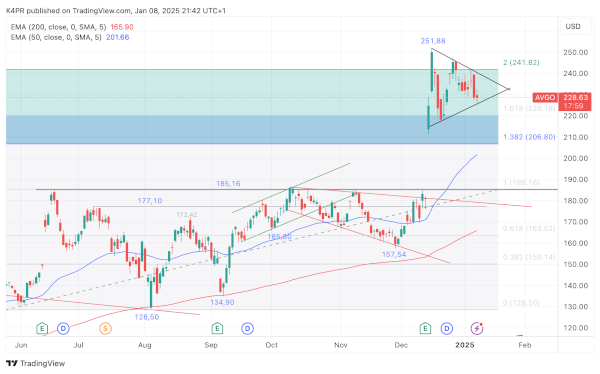Click the 251,88 high price label

tap(433, 41)
